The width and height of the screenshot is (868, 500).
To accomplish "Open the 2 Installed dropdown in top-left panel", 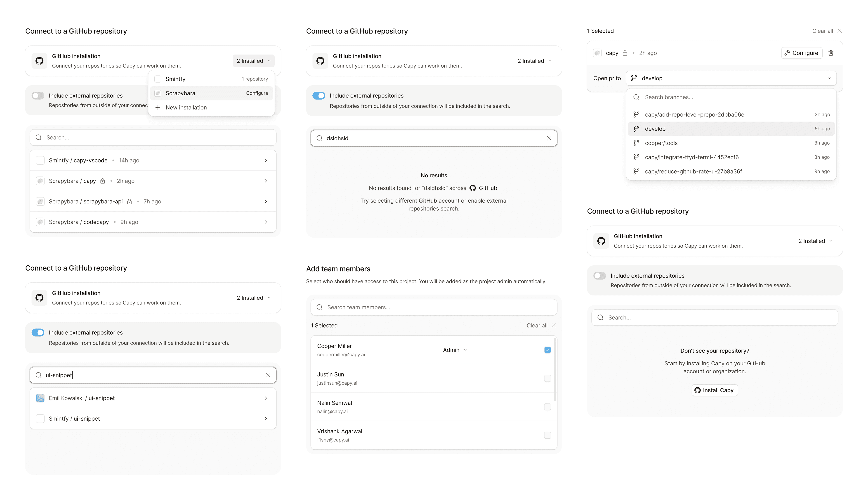I will click(254, 61).
